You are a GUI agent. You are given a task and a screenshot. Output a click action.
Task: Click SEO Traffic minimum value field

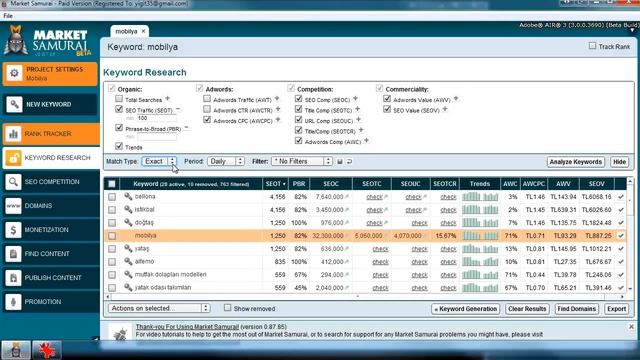coord(157,118)
